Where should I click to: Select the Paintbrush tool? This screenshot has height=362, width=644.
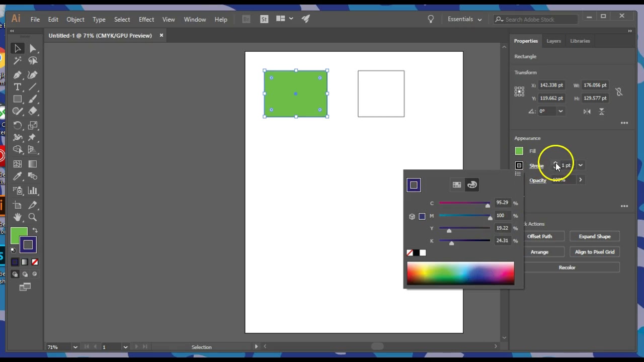click(x=33, y=99)
